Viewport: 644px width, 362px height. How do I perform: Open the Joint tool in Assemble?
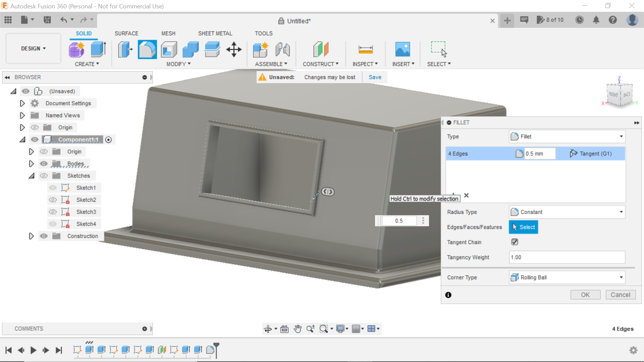coord(282,50)
